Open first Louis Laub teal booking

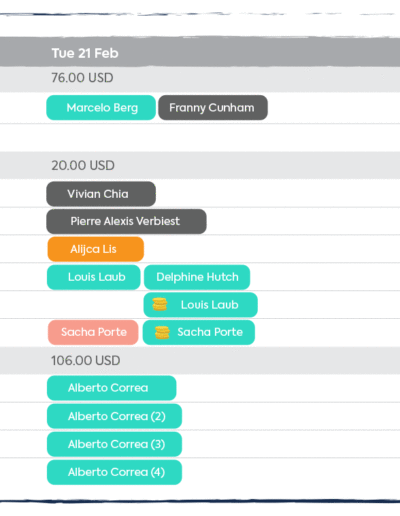(x=94, y=277)
